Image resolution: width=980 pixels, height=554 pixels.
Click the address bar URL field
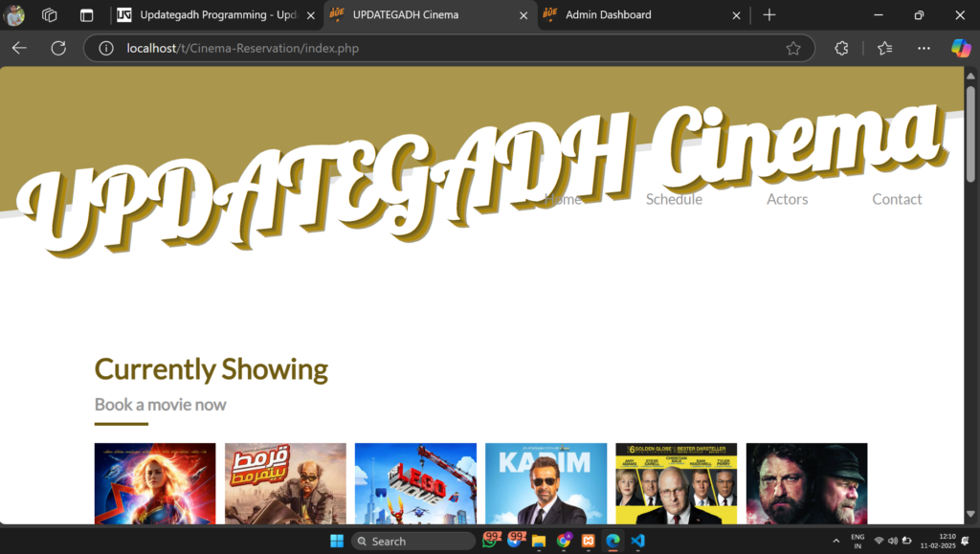point(450,48)
